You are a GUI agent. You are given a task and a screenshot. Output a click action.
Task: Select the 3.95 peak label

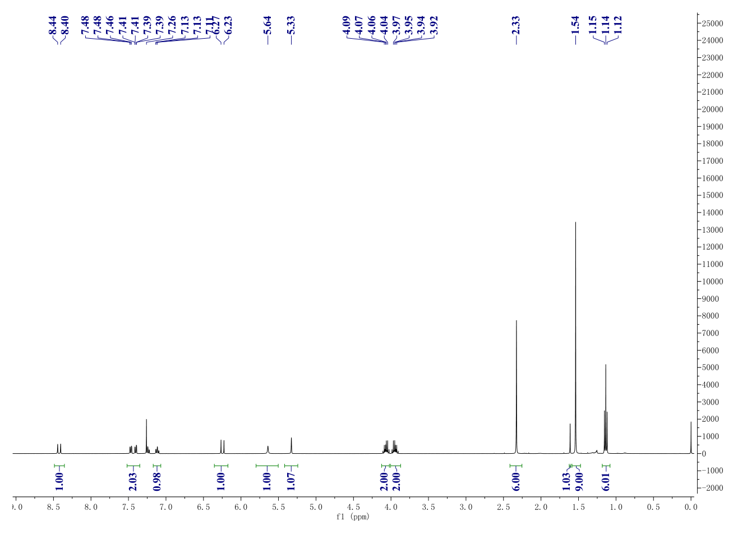pos(409,25)
